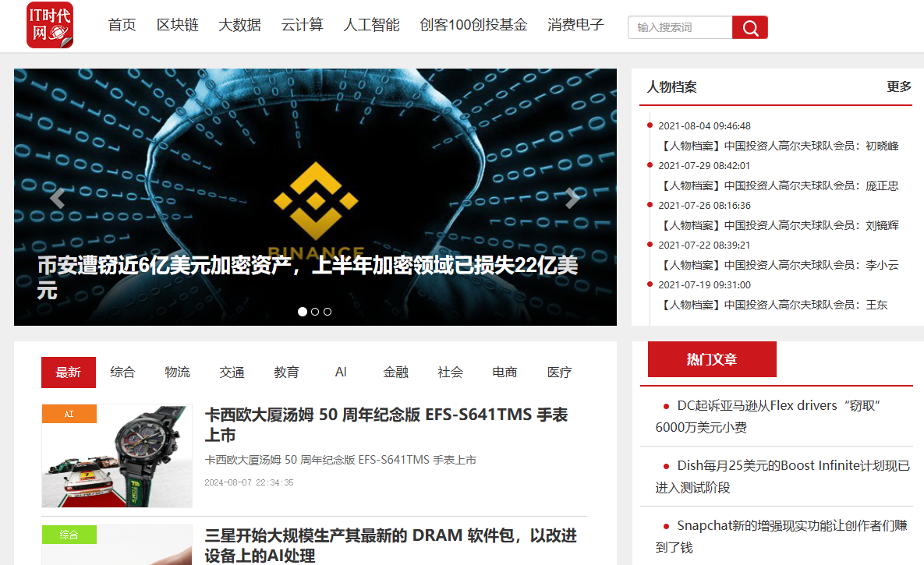Select the second carousel indicator dot
The width and height of the screenshot is (924, 565).
pyautogui.click(x=315, y=312)
